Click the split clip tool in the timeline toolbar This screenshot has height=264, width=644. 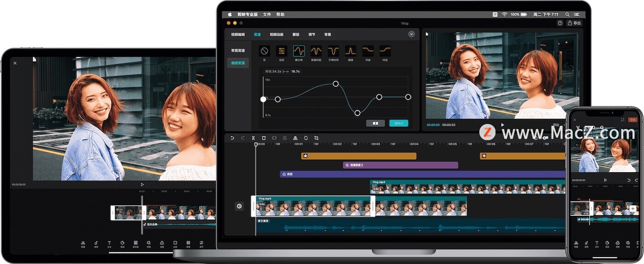pos(253,138)
